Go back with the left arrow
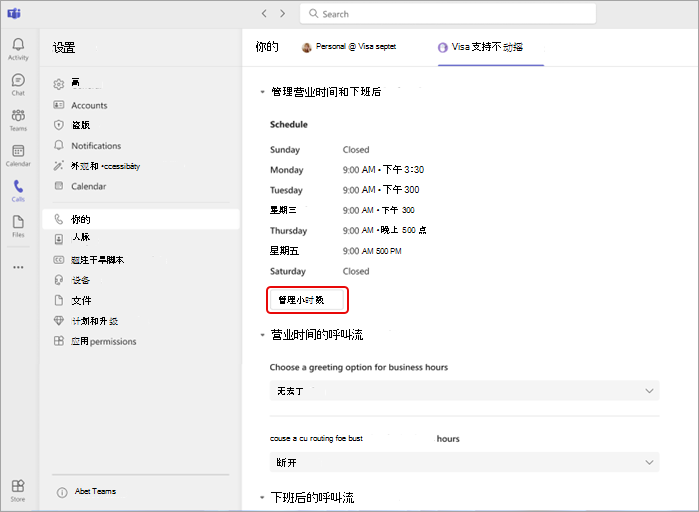This screenshot has width=699, height=512. (264, 13)
